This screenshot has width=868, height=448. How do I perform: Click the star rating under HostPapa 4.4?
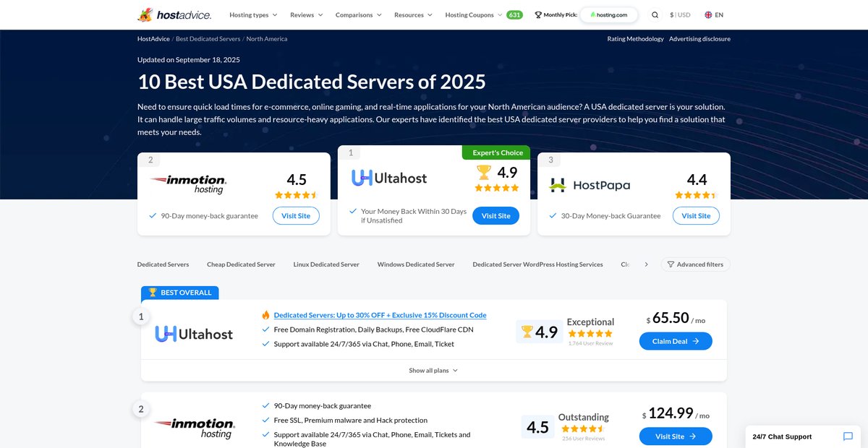click(x=697, y=195)
